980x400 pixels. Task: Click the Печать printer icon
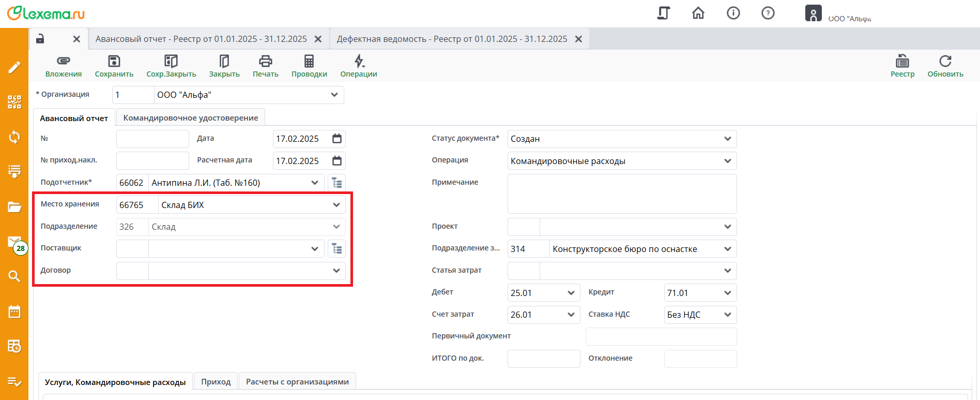[x=265, y=62]
